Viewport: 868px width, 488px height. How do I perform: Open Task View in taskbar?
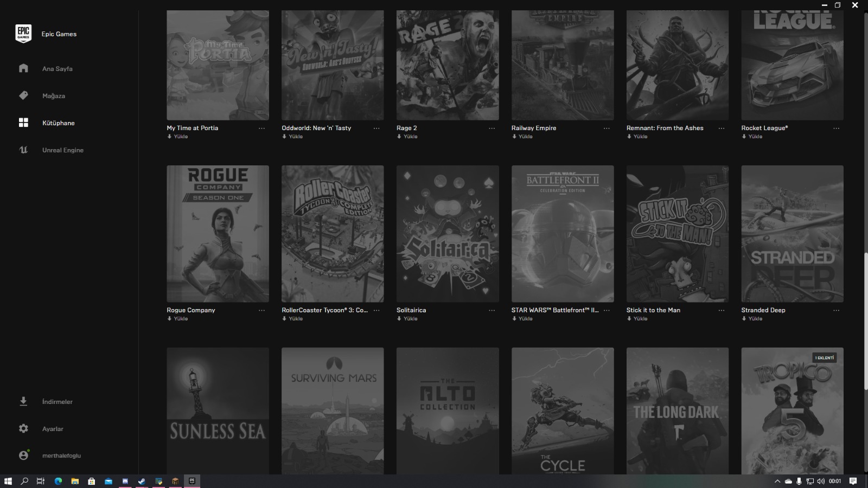(41, 481)
